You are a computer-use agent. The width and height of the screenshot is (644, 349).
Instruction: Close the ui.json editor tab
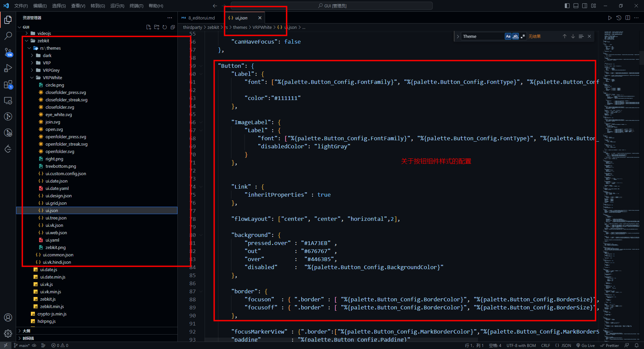click(x=260, y=18)
